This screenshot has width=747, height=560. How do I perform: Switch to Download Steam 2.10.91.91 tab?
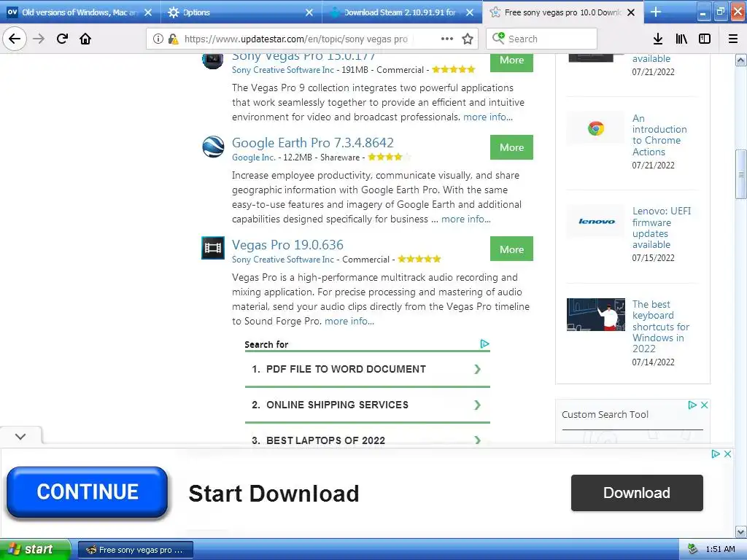(402, 12)
